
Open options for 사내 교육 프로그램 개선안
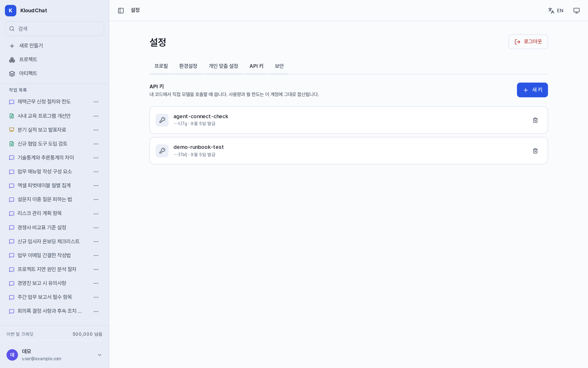click(96, 116)
